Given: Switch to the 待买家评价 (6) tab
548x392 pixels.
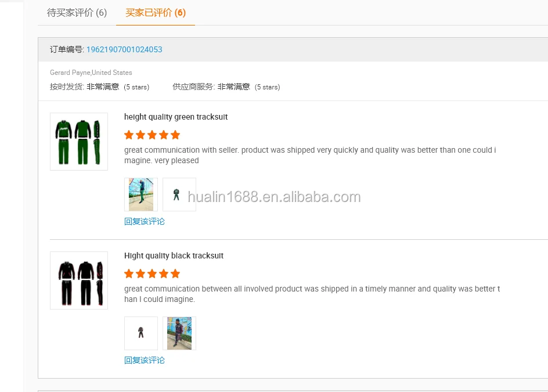Looking at the screenshot, I should [x=77, y=13].
